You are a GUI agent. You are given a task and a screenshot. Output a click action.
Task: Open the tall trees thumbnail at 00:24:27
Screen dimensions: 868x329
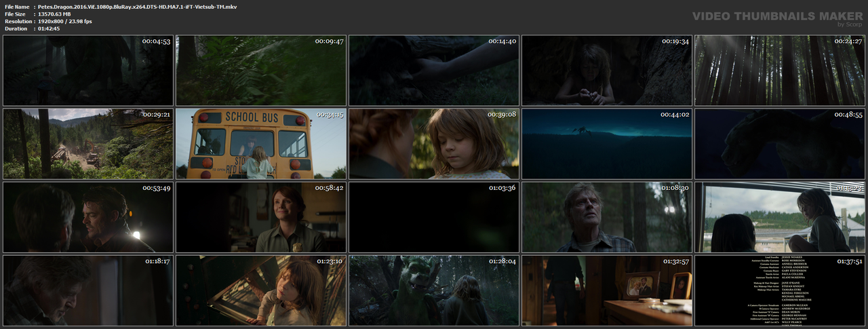(780, 71)
